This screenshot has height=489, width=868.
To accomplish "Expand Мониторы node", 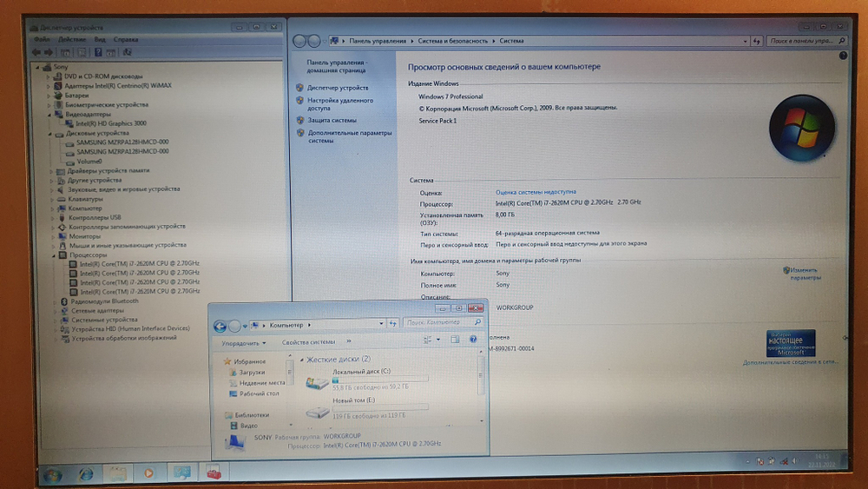I will [x=53, y=236].
